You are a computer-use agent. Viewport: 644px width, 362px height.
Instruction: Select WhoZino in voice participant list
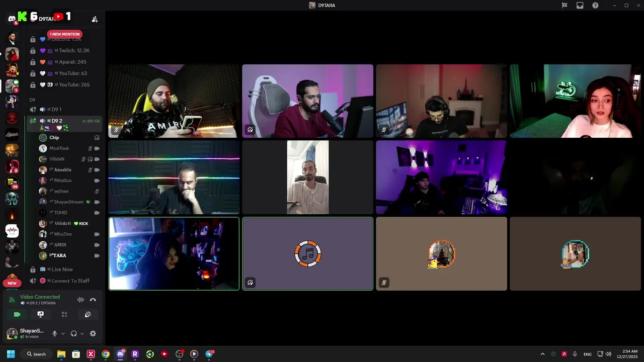click(x=69, y=234)
